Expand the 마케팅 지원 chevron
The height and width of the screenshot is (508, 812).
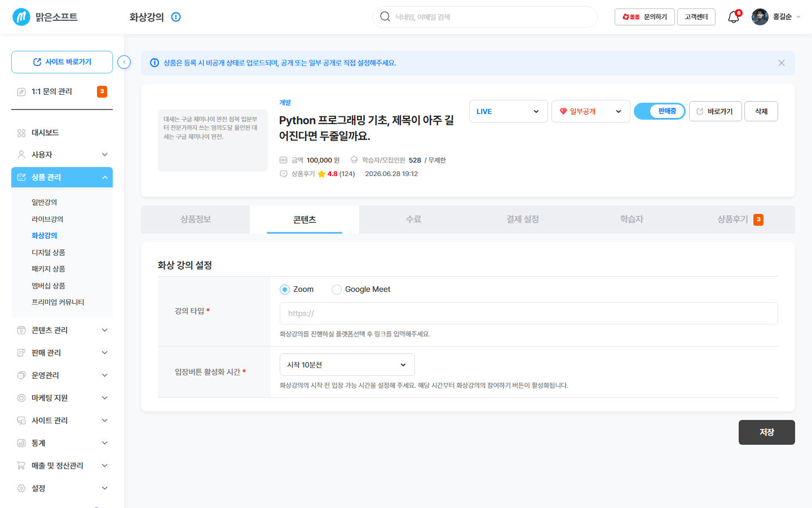[105, 398]
